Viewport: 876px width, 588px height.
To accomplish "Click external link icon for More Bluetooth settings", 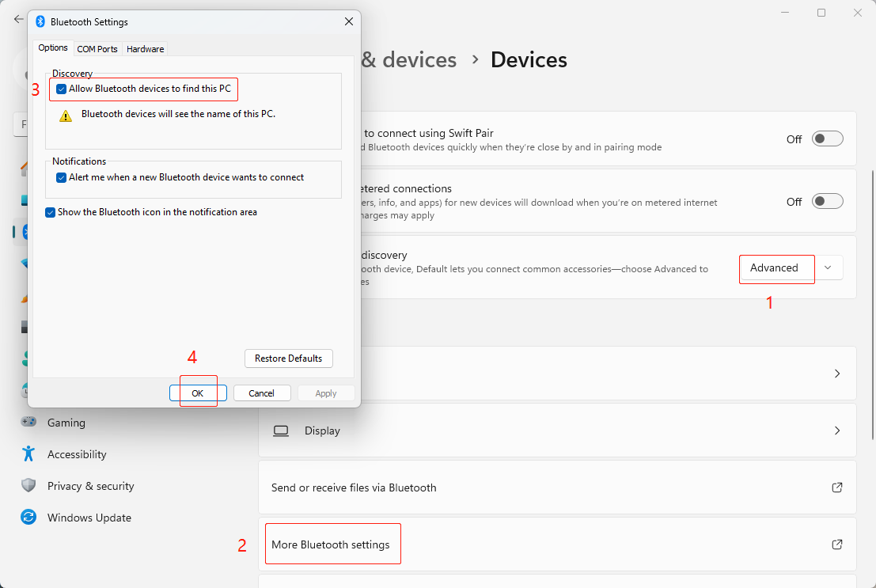I will click(837, 544).
